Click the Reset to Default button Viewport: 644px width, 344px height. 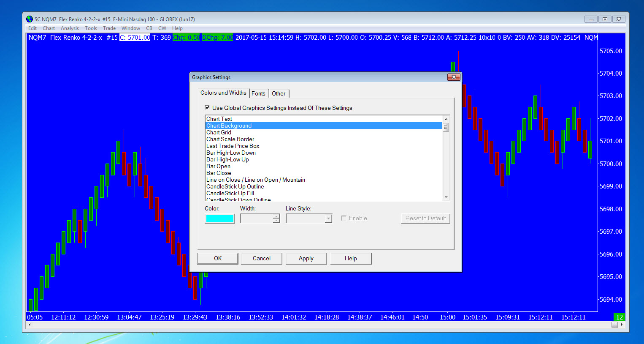[425, 218]
